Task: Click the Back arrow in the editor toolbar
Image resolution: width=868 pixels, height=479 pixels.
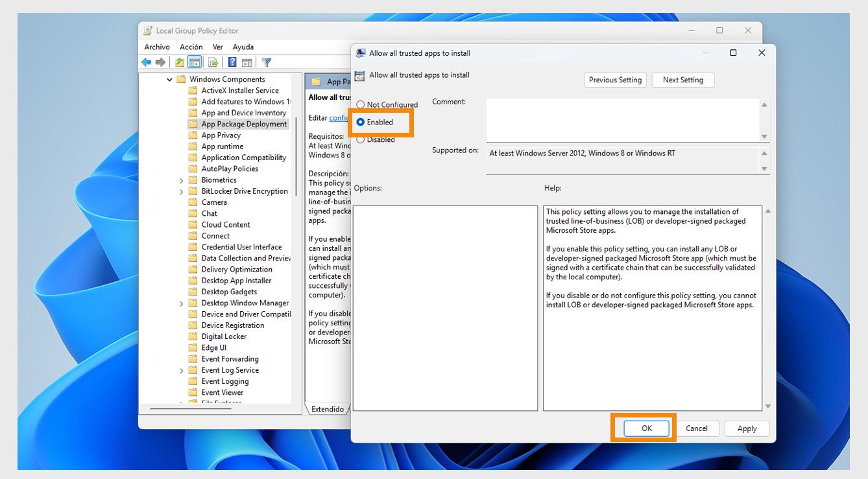Action: tap(147, 62)
